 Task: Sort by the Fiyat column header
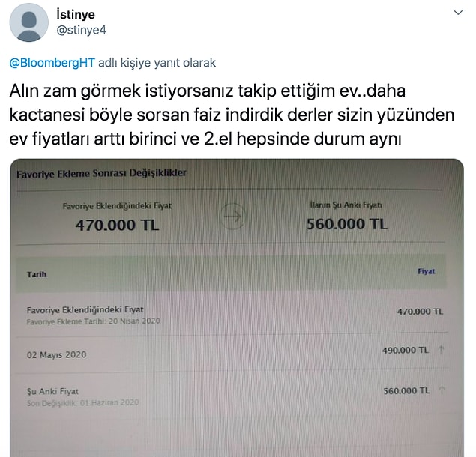click(427, 271)
